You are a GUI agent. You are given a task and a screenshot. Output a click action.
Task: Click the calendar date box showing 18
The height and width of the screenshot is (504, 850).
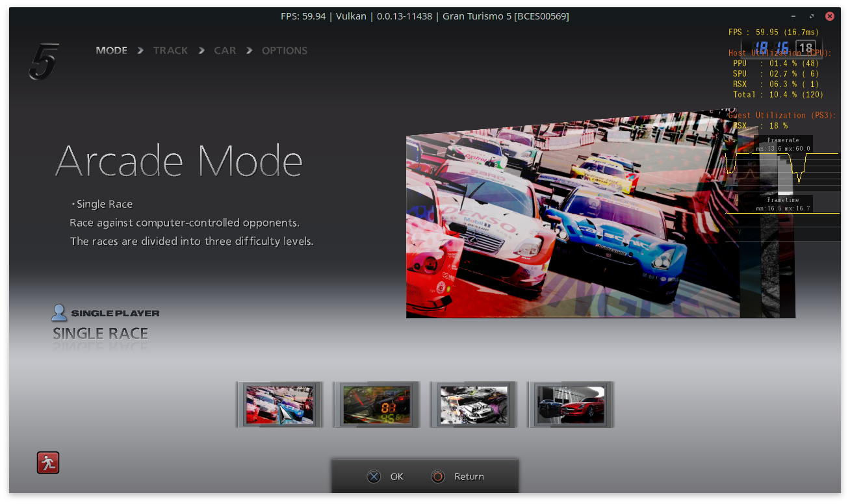point(806,48)
